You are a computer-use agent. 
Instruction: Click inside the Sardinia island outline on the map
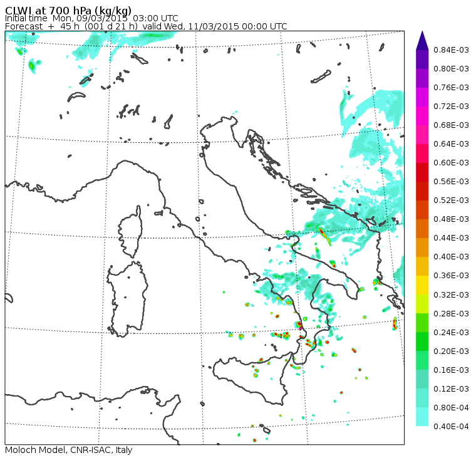[x=128, y=299]
